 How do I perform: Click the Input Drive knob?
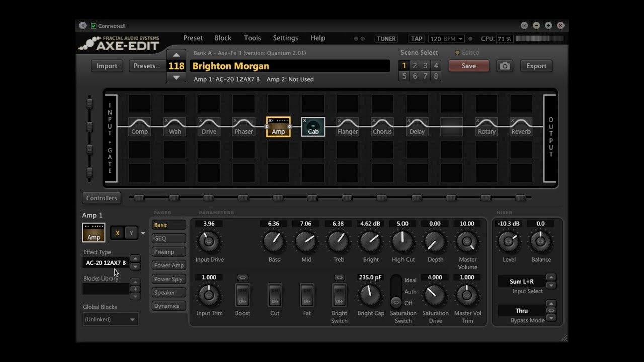pyautogui.click(x=209, y=242)
